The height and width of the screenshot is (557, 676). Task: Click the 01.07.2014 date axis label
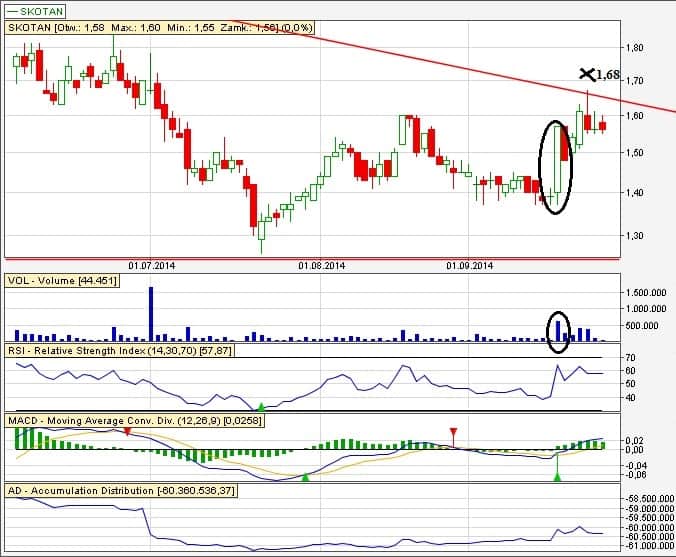point(153,266)
